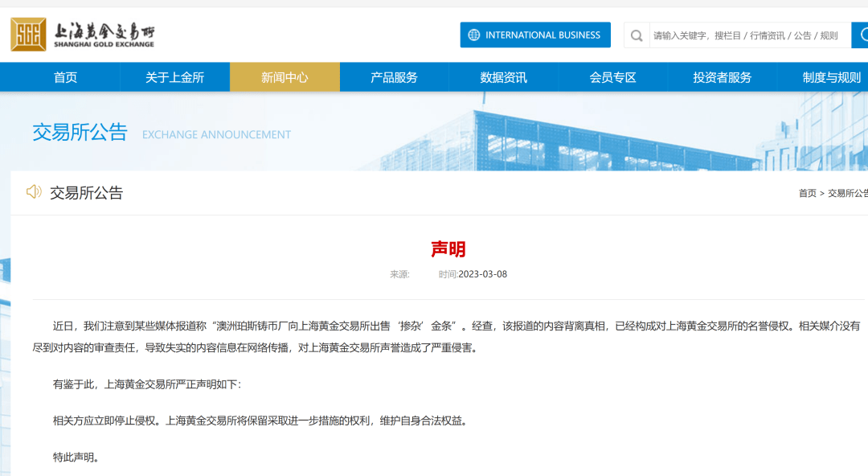Open the 产品服务 navigation item
868x476 pixels.
[x=394, y=77]
